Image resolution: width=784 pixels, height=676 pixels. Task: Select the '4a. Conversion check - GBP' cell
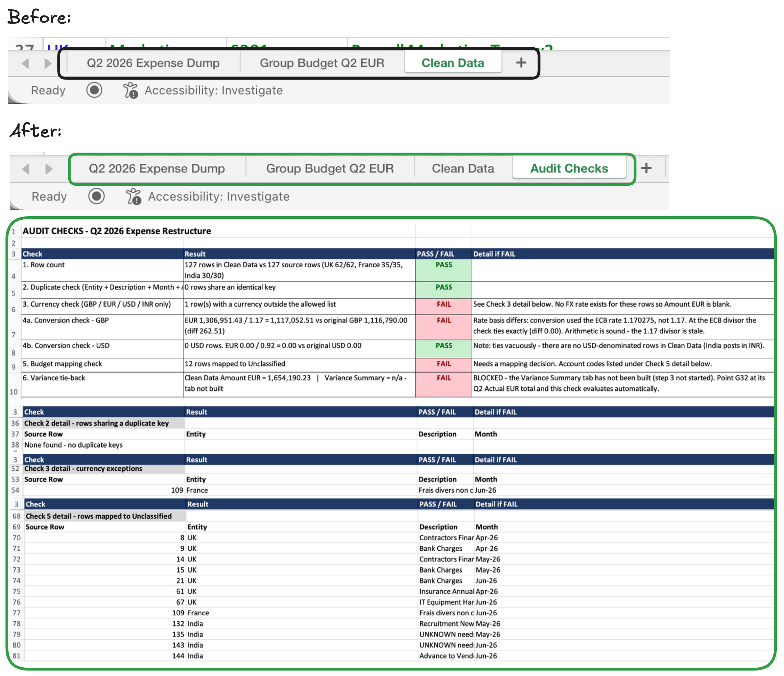102,327
